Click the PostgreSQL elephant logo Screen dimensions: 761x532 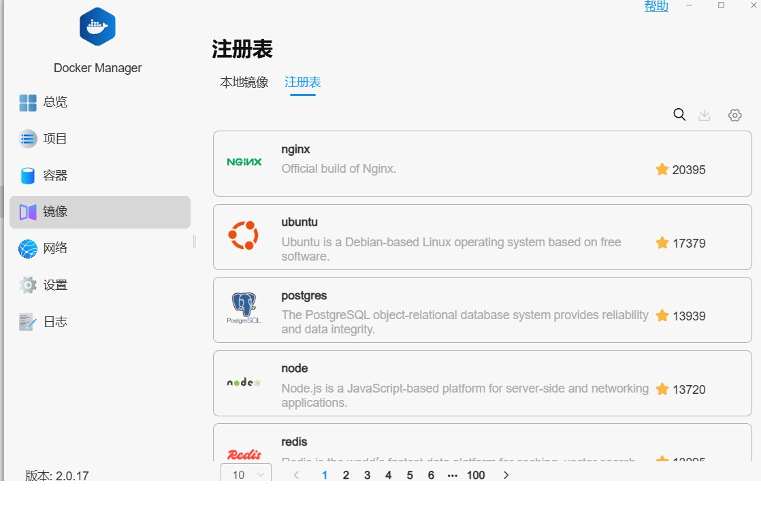(244, 308)
